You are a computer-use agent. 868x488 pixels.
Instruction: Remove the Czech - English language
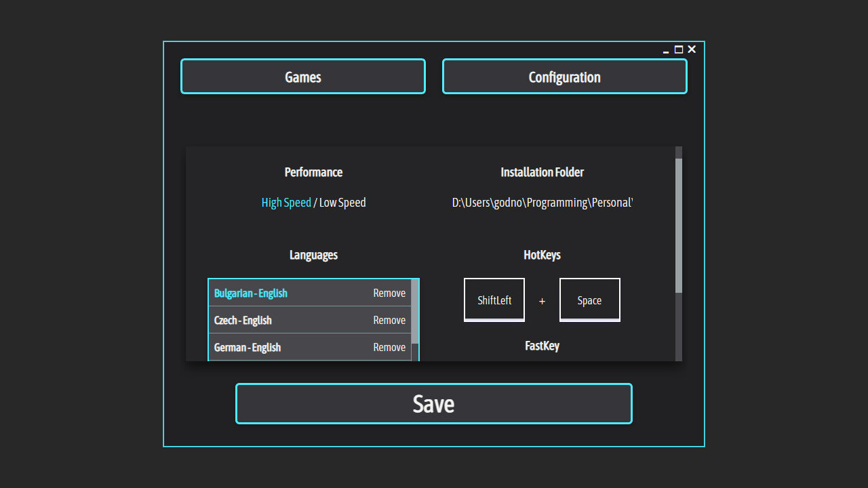389,321
